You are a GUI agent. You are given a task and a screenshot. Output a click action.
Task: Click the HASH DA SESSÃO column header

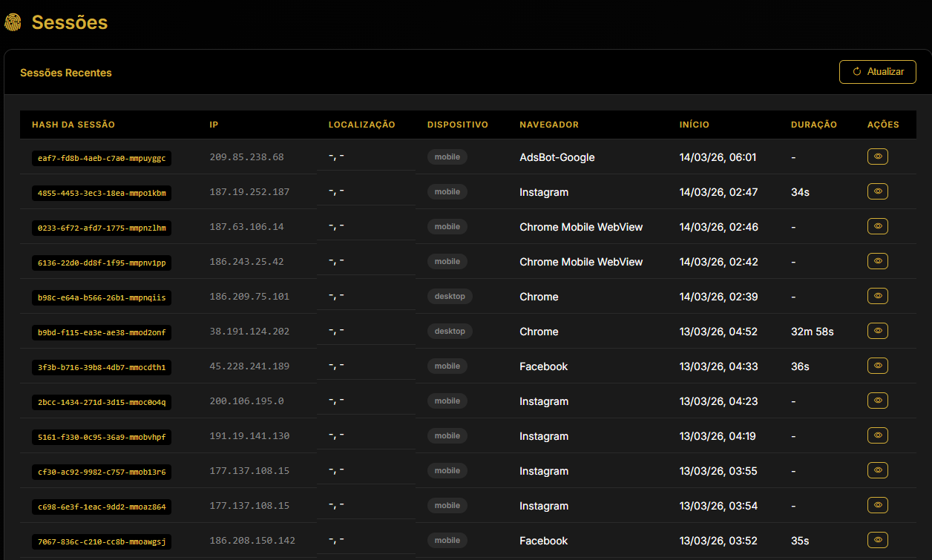click(x=73, y=125)
